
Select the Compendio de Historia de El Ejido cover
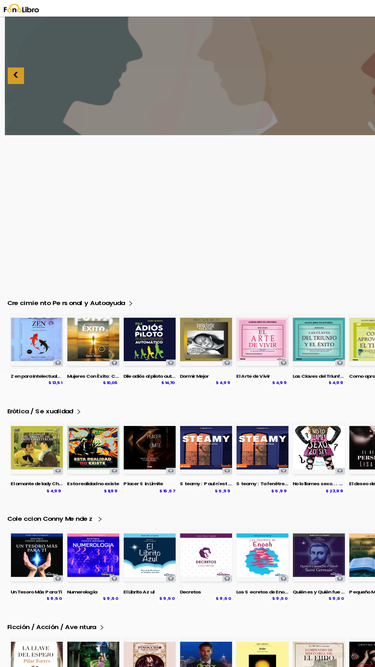tap(319, 654)
